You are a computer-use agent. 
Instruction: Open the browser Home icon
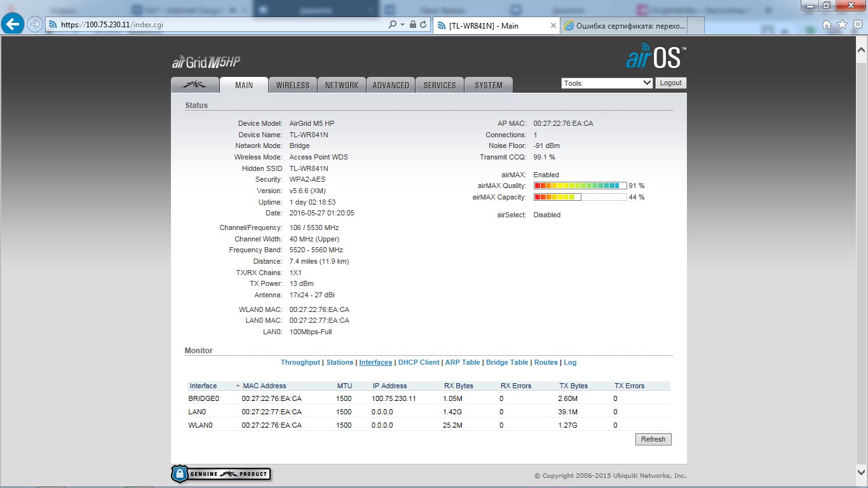[x=827, y=24]
